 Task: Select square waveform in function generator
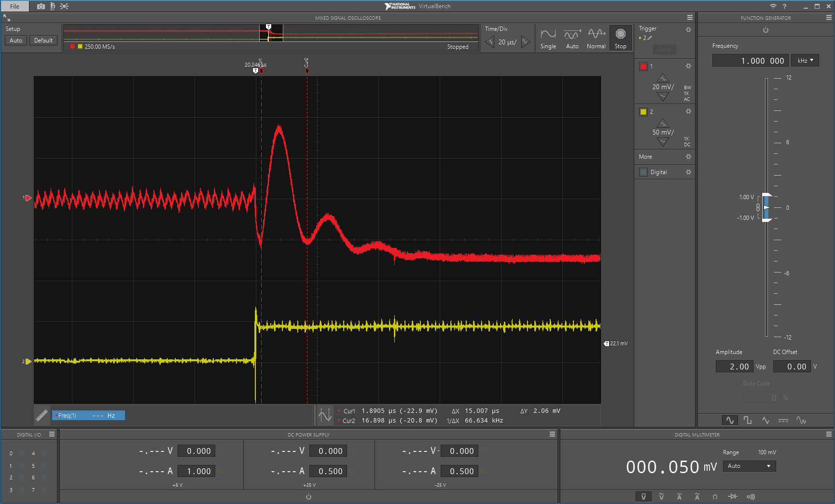748,420
